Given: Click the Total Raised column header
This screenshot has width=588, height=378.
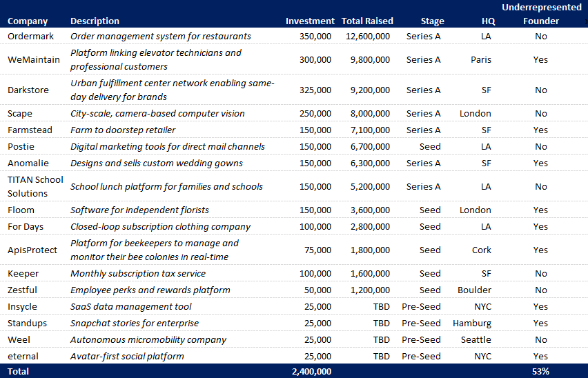Looking at the screenshot, I should (x=367, y=21).
